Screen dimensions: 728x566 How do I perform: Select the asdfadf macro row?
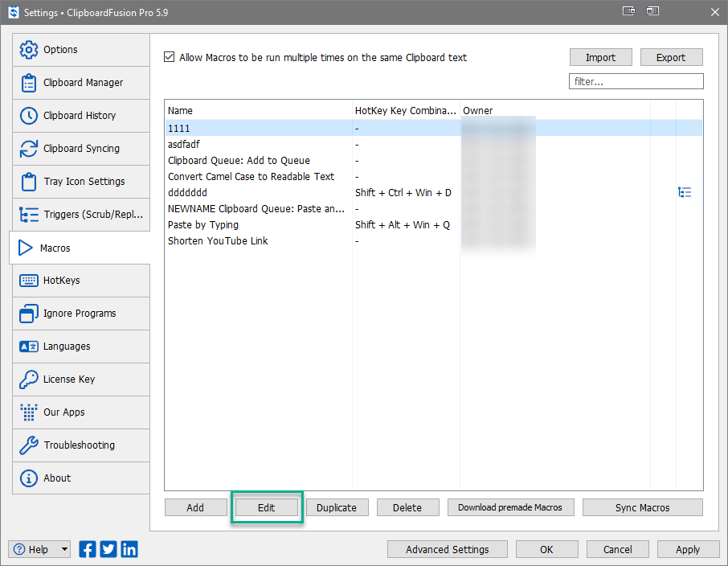(434, 145)
